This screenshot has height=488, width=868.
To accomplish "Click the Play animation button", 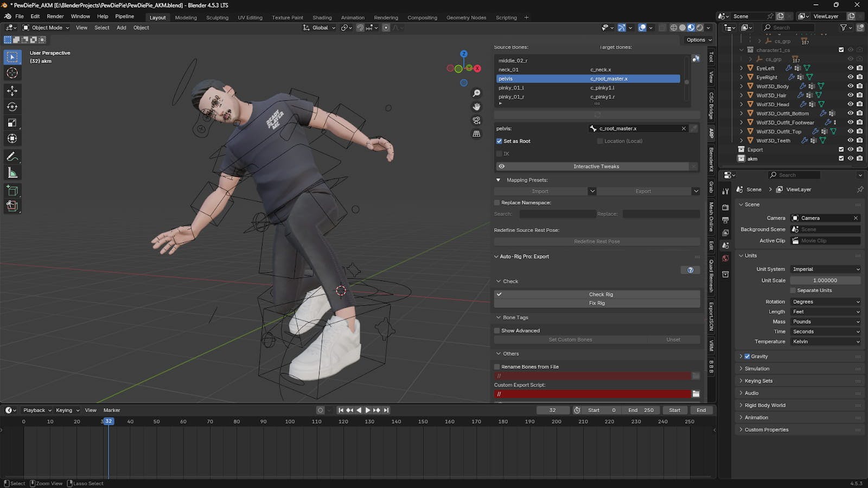I will click(x=368, y=410).
